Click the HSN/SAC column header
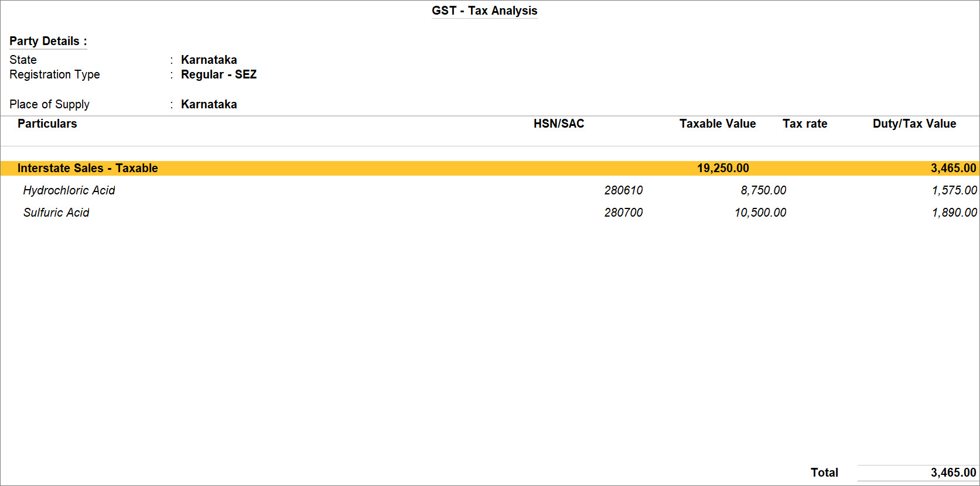This screenshot has height=486, width=980. point(559,124)
